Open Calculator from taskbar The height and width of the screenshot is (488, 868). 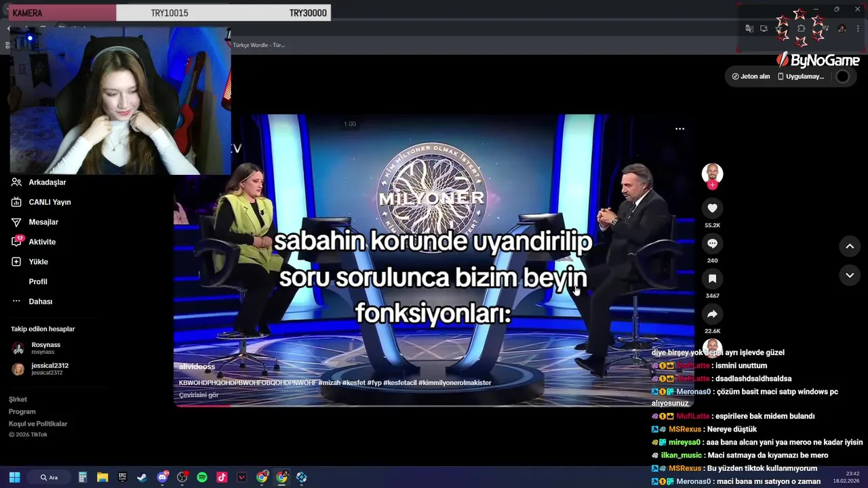pos(83,477)
